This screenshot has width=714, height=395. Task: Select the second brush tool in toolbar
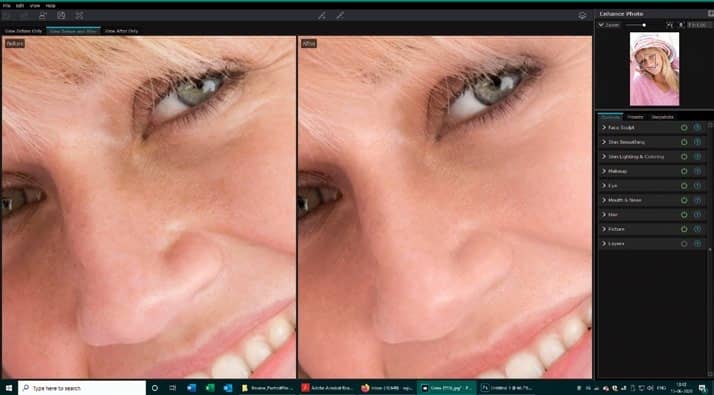click(x=340, y=15)
